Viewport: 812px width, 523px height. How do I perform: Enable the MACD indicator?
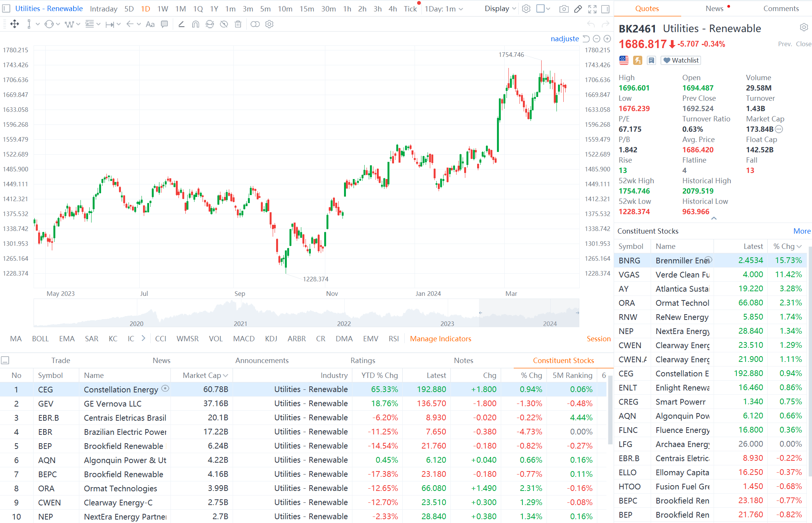(x=244, y=339)
